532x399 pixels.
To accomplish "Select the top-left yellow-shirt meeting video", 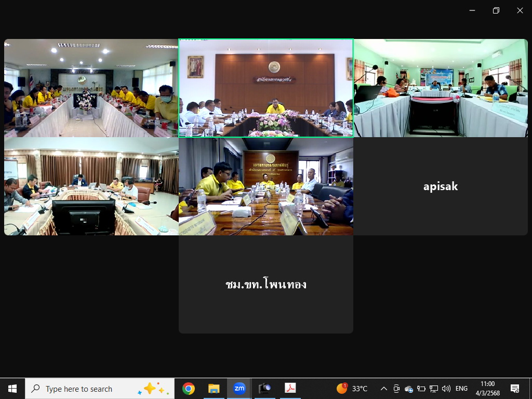I will pyautogui.click(x=91, y=88).
